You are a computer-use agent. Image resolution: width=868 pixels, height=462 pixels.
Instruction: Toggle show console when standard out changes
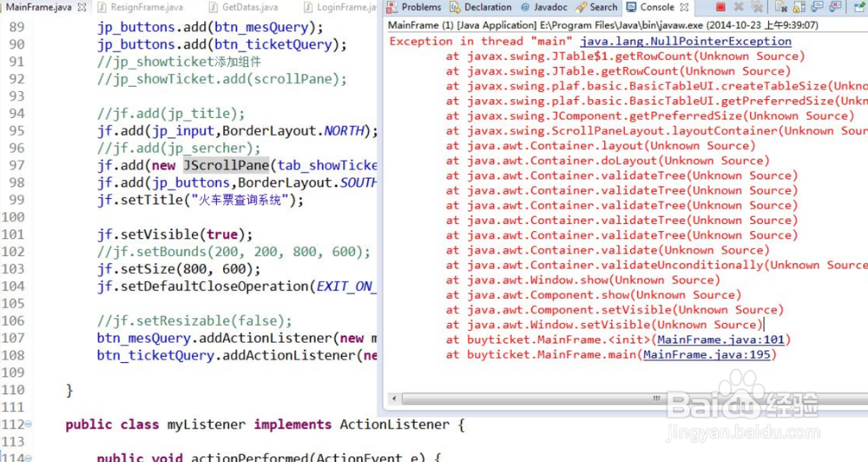click(x=818, y=7)
